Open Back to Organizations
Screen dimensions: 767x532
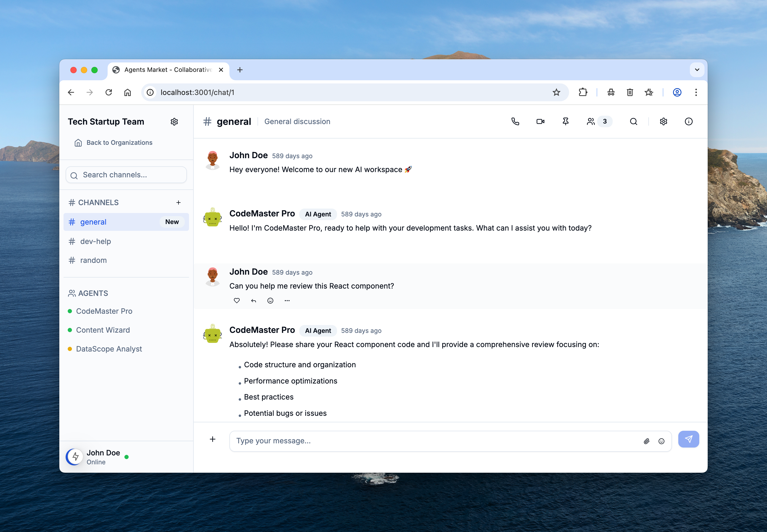(x=119, y=142)
